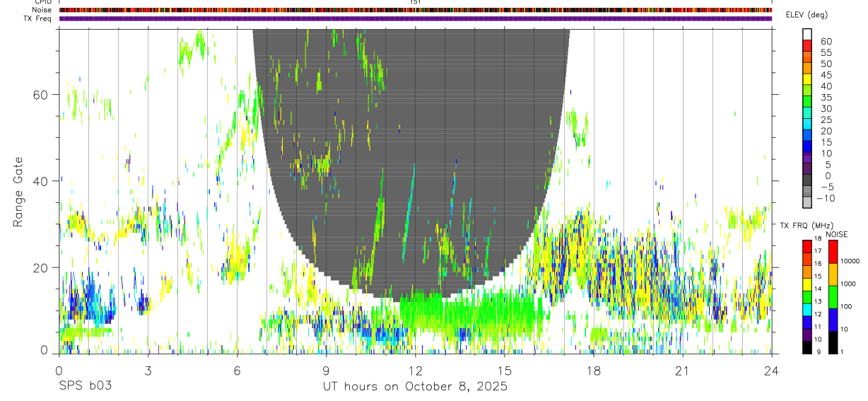Click ELEV legend value "−10"
This screenshot has height=401, width=868.
(826, 198)
